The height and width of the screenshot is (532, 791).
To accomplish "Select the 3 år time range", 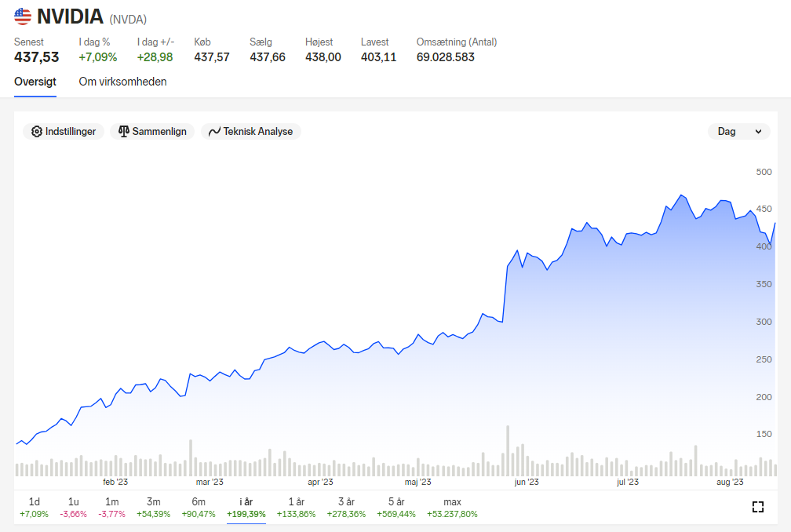I will coord(346,508).
